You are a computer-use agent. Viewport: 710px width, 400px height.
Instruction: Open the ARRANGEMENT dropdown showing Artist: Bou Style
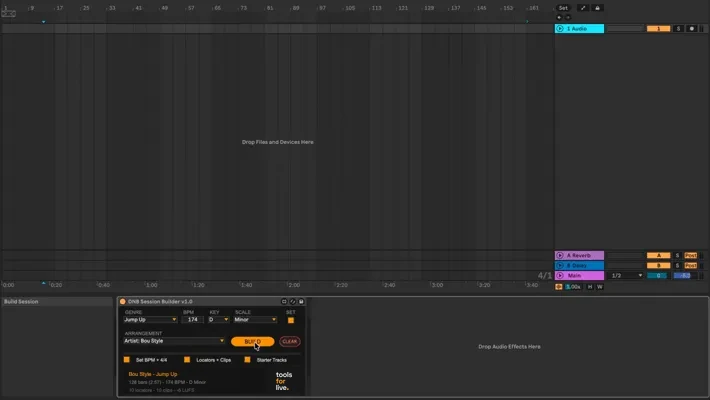(174, 341)
